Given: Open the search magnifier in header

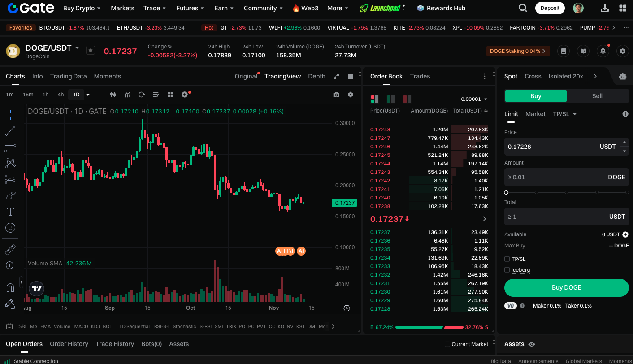Looking at the screenshot, I should coord(523,8).
